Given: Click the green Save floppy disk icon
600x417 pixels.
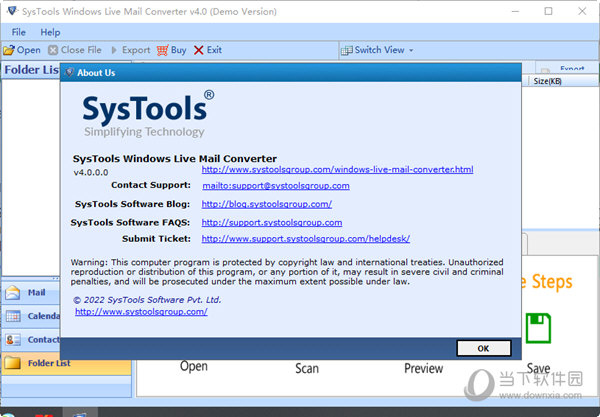Looking at the screenshot, I should tap(538, 328).
